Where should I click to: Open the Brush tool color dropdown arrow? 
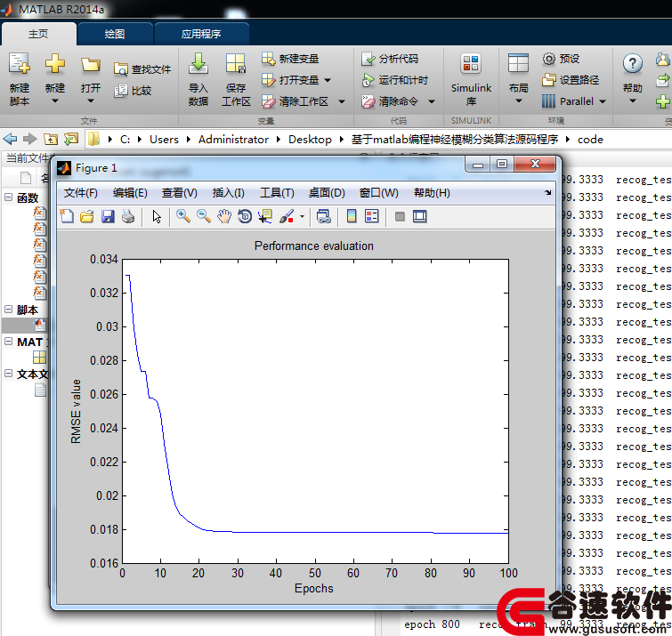[x=302, y=217]
